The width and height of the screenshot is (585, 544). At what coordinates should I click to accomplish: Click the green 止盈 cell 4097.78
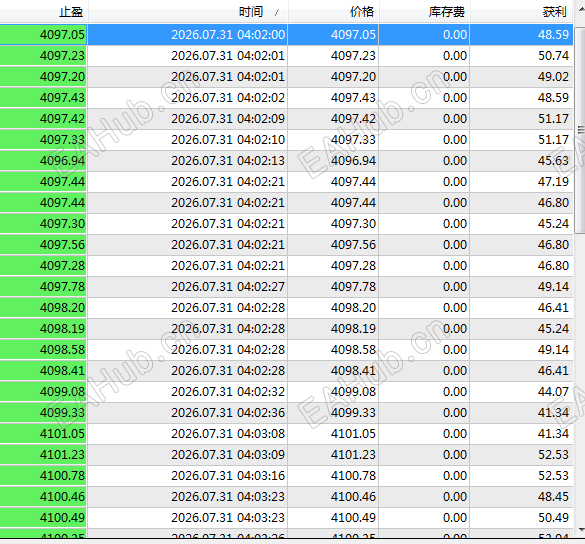(43, 287)
